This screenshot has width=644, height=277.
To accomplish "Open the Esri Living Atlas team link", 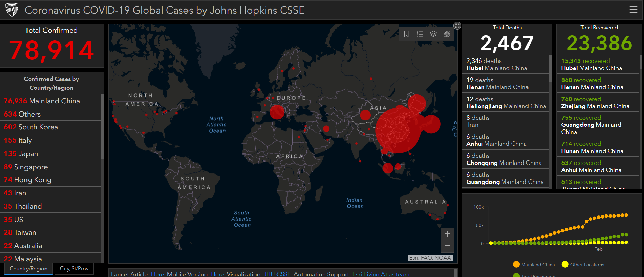I will [381, 274].
